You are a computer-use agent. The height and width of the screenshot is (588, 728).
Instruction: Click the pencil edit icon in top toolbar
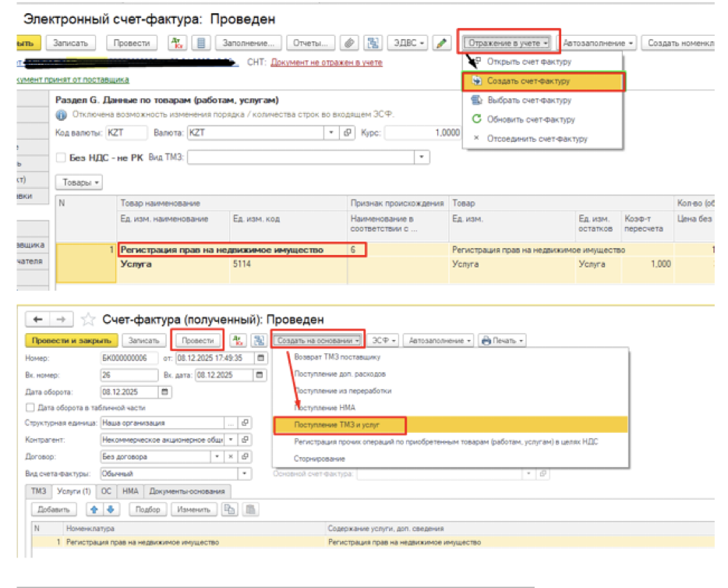tap(442, 44)
